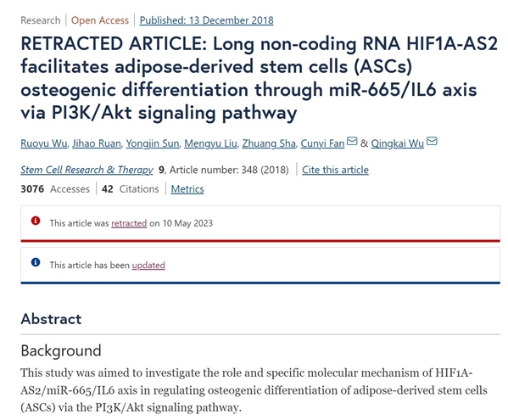This screenshot has height=420, width=508.
Task: Click the Open Access label
Action: pyautogui.click(x=100, y=20)
